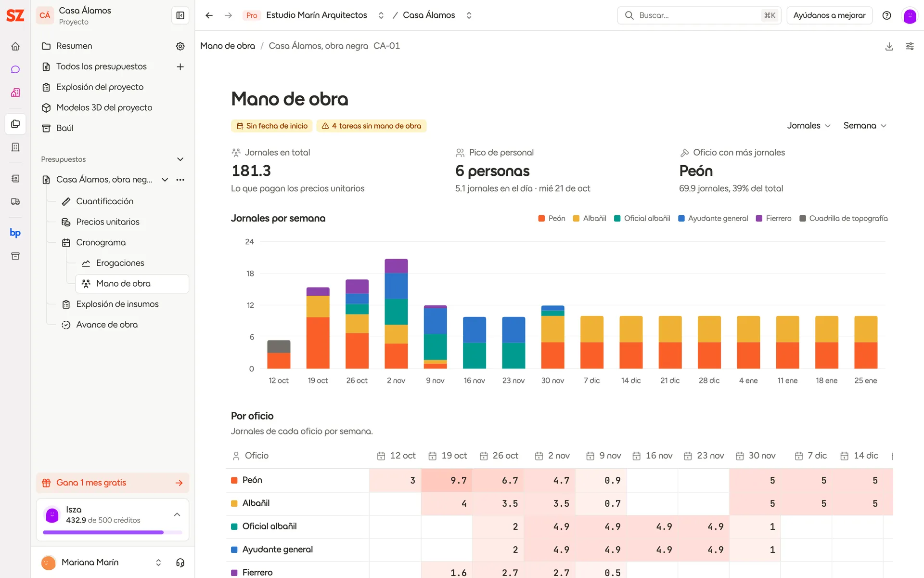924x578 pixels.
Task: Open the delivery truck icon in left rail
Action: [15, 202]
